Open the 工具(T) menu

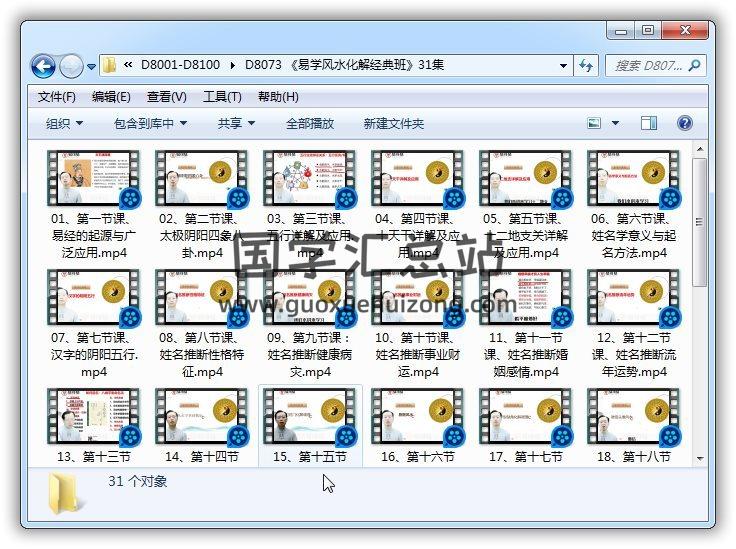222,97
